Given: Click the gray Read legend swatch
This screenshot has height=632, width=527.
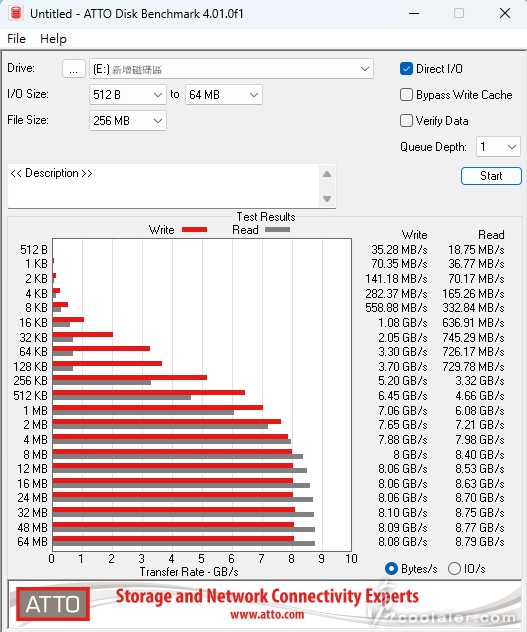Looking at the screenshot, I should (277, 230).
